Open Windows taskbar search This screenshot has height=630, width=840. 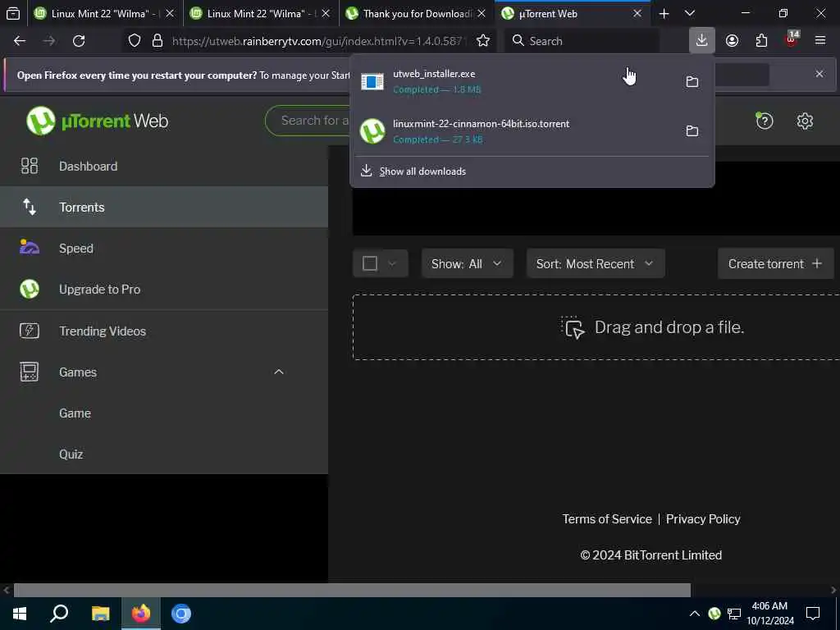59,614
